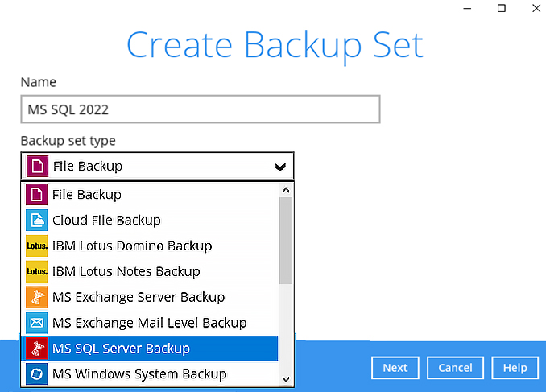This screenshot has height=392, width=546.
Task: Click the scroll down arrow in the list
Action: (286, 379)
